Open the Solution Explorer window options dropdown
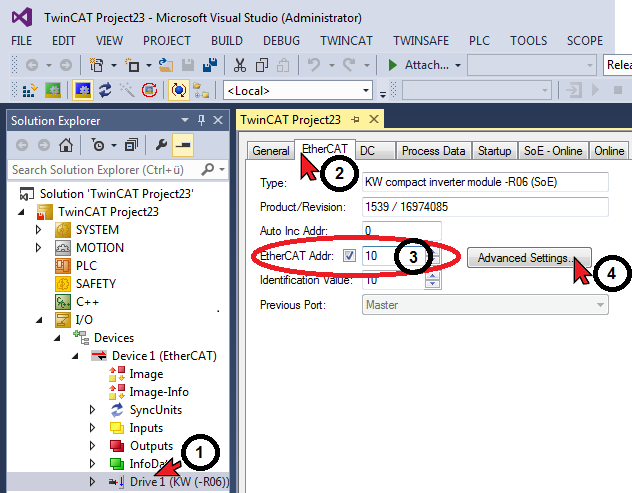This screenshot has height=493, width=632. pos(185,120)
